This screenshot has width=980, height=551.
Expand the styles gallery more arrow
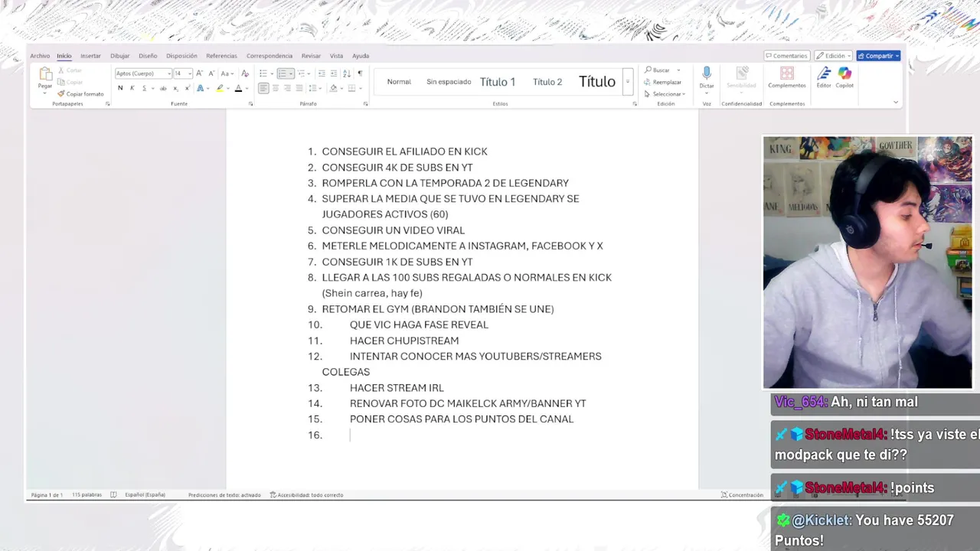point(627,82)
